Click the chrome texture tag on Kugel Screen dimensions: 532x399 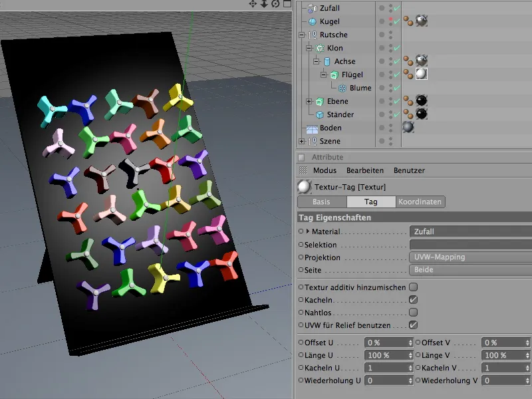click(422, 21)
